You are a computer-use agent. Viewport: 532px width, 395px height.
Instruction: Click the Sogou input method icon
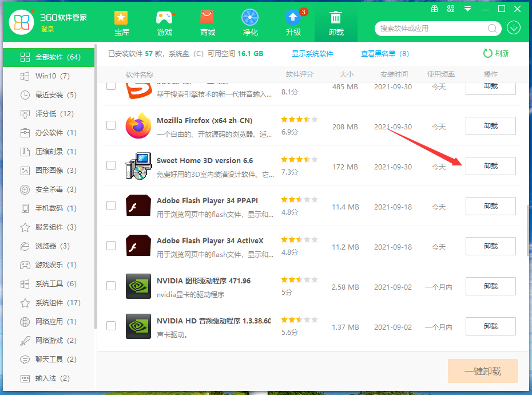138,90
